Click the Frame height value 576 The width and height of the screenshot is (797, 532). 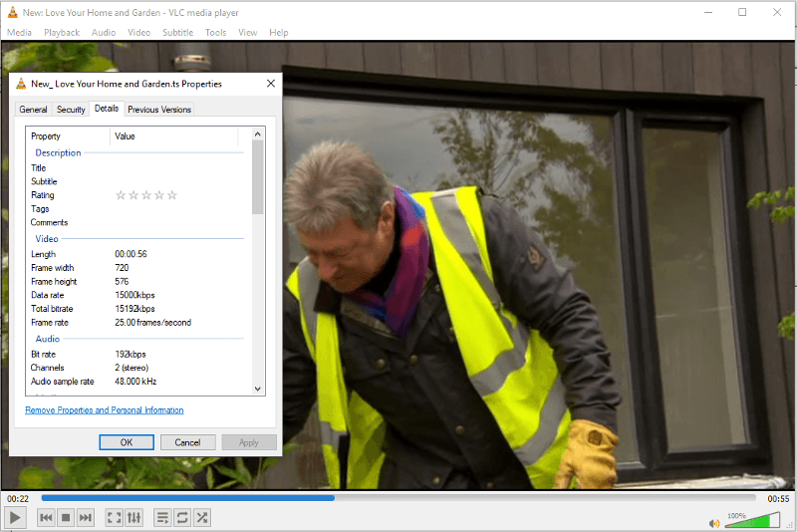pyautogui.click(x=122, y=282)
